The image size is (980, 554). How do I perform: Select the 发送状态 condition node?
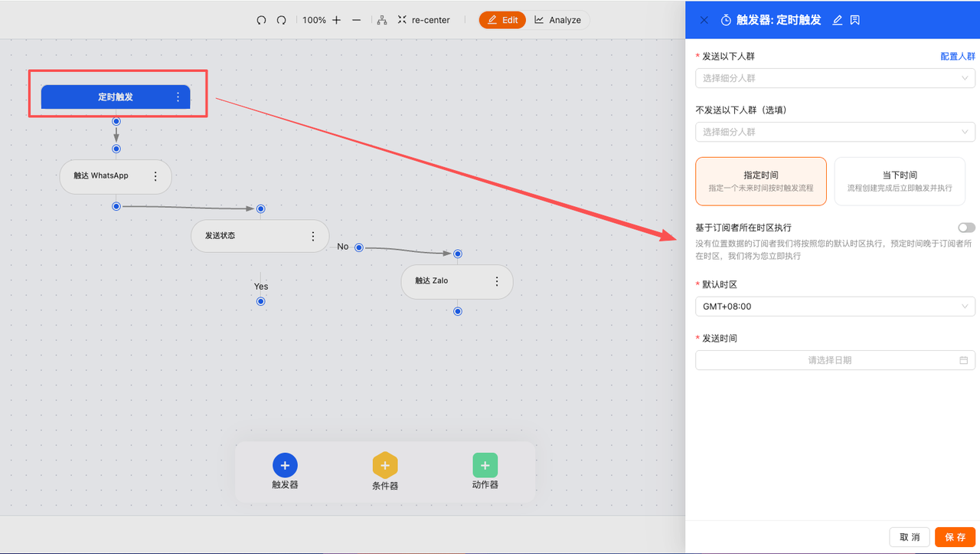tap(260, 236)
